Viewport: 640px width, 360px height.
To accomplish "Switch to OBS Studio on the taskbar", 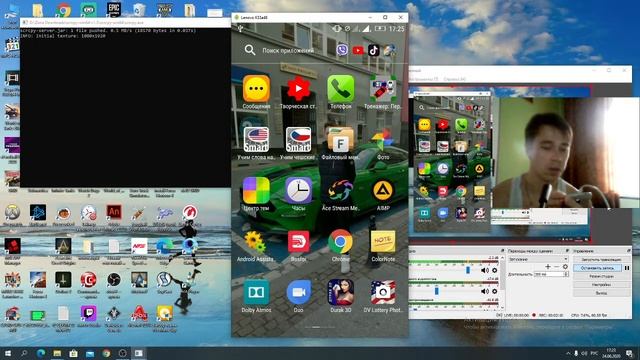I will (122, 353).
